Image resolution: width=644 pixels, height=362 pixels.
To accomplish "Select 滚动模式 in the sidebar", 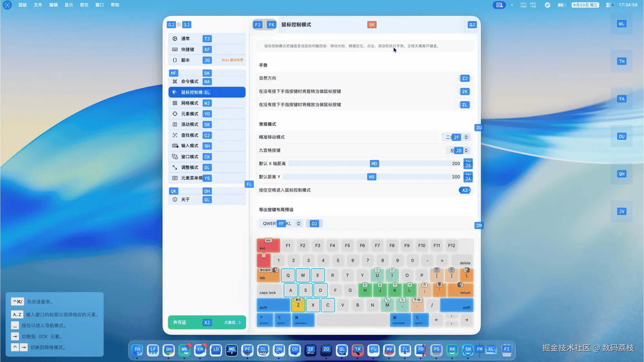I will [207, 125].
